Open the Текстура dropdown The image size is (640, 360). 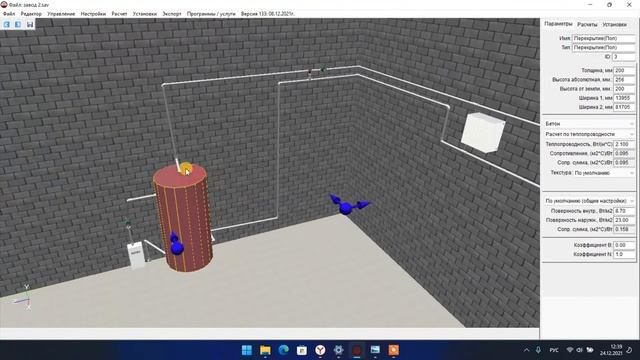(604, 173)
